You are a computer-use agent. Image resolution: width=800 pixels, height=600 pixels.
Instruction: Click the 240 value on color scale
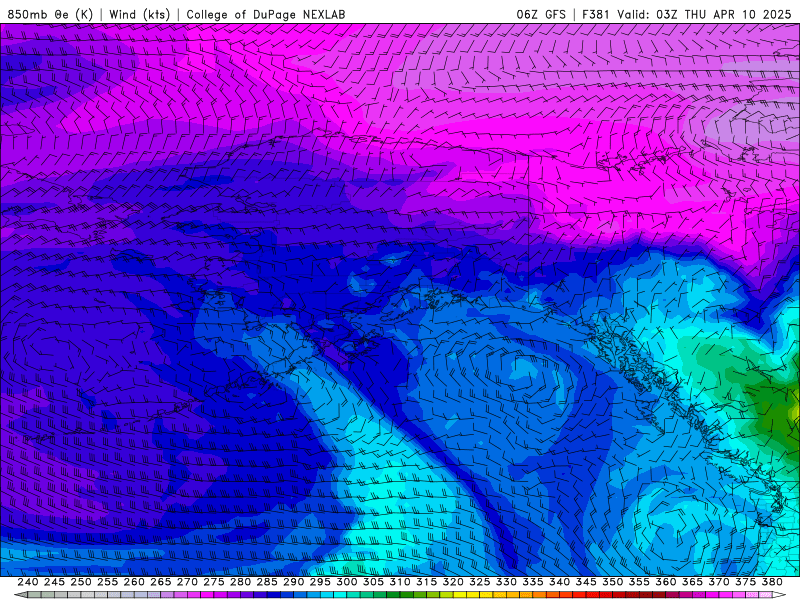pos(28,582)
